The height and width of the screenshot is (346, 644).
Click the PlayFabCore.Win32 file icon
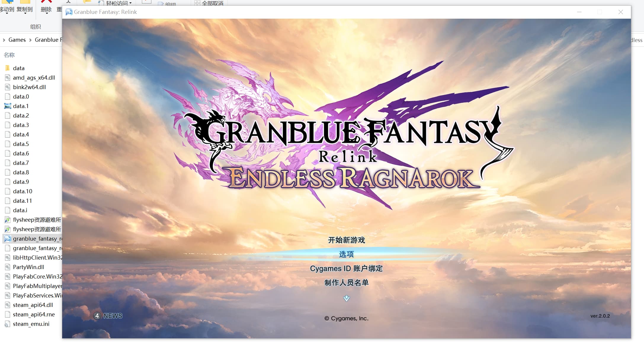(x=7, y=276)
